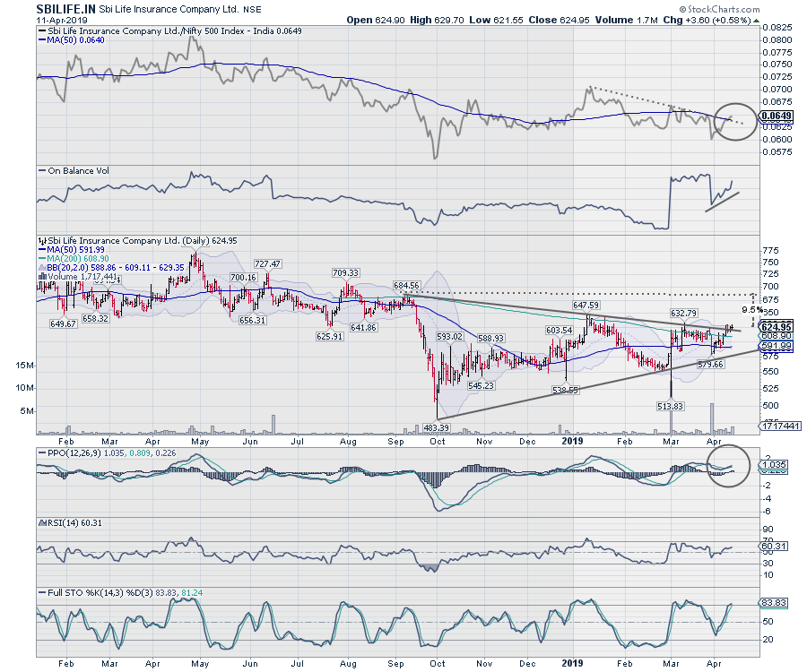Click the 545.23 low price label

tap(481, 385)
